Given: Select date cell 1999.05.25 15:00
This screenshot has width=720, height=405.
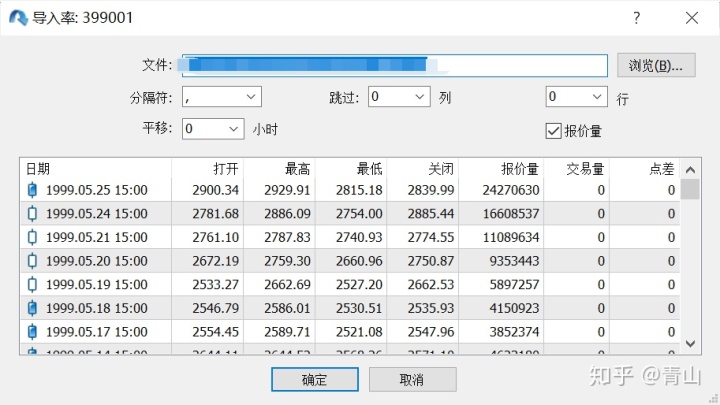Looking at the screenshot, I should click(x=96, y=190).
